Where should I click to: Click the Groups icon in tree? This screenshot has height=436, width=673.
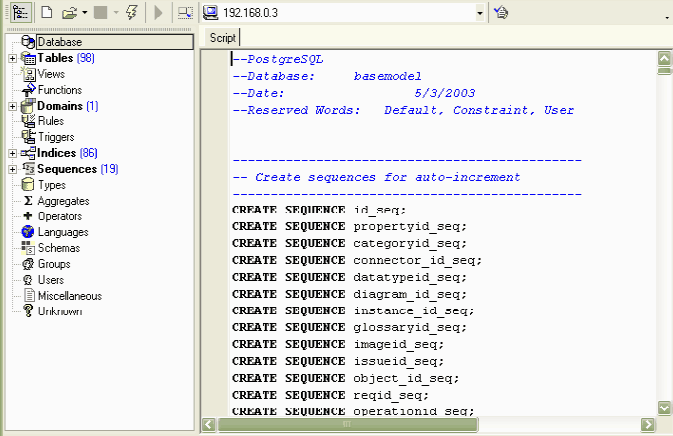click(x=28, y=264)
